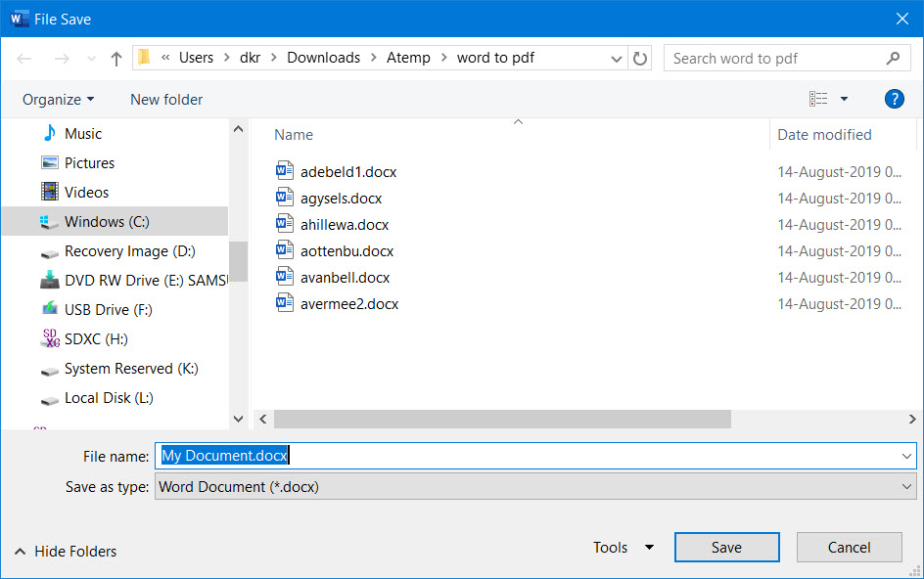Click file list scroll left arrow

click(x=263, y=419)
